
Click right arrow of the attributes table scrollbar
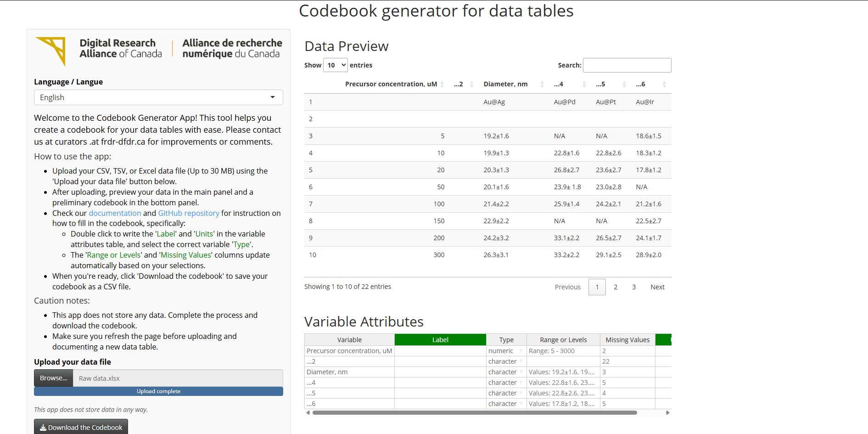coord(668,412)
